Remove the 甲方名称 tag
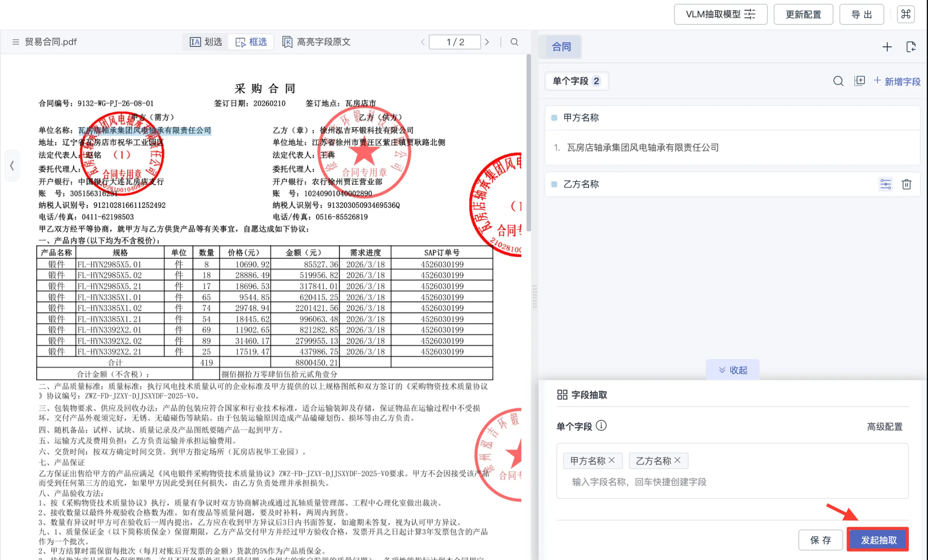The width and height of the screenshot is (928, 560). (x=612, y=460)
